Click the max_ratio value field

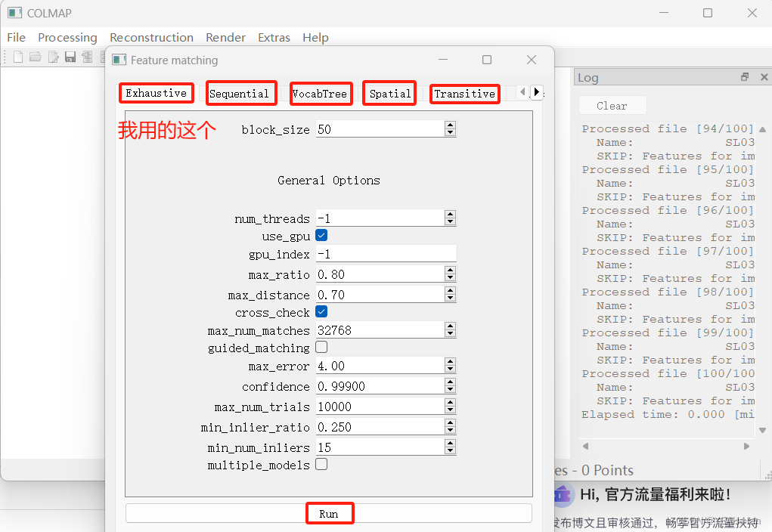pos(380,274)
